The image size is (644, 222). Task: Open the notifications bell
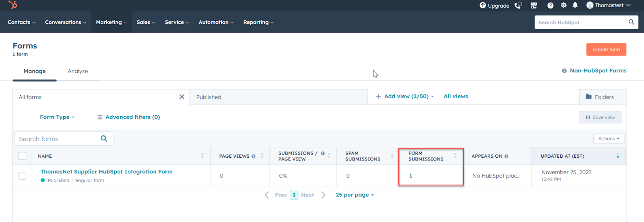point(575,5)
